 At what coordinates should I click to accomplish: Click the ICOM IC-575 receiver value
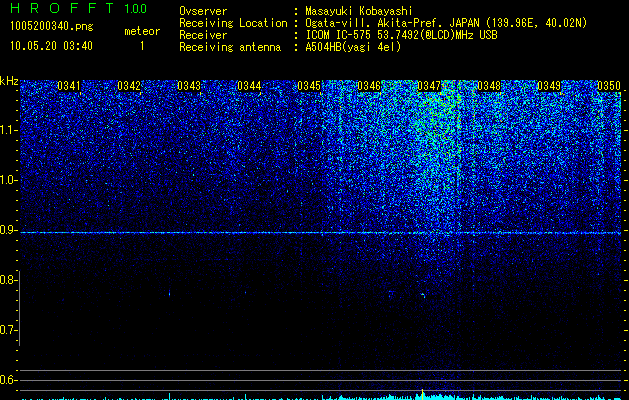pos(401,35)
